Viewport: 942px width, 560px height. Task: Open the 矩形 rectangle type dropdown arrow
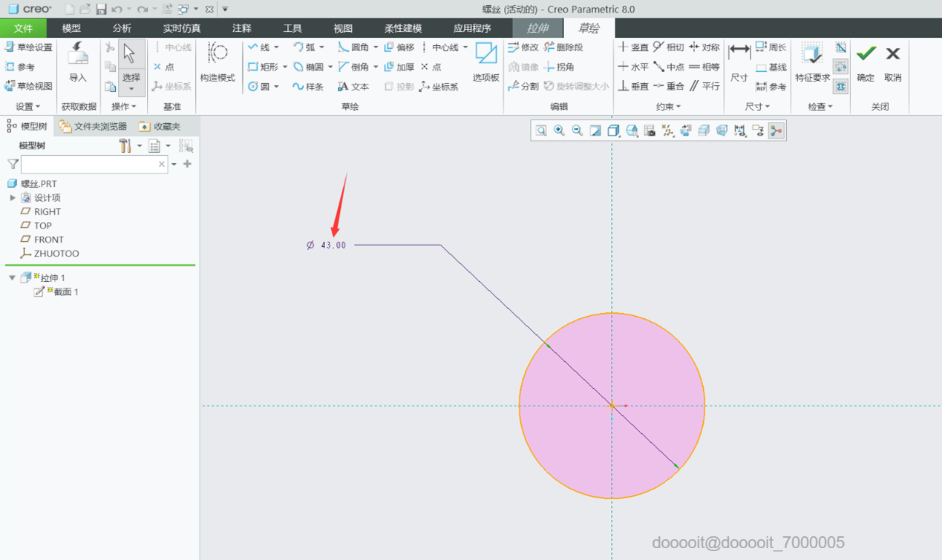285,67
